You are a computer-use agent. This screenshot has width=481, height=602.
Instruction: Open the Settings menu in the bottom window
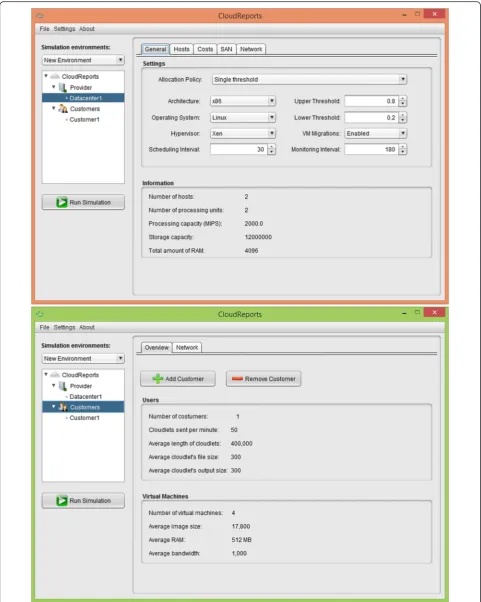point(64,327)
